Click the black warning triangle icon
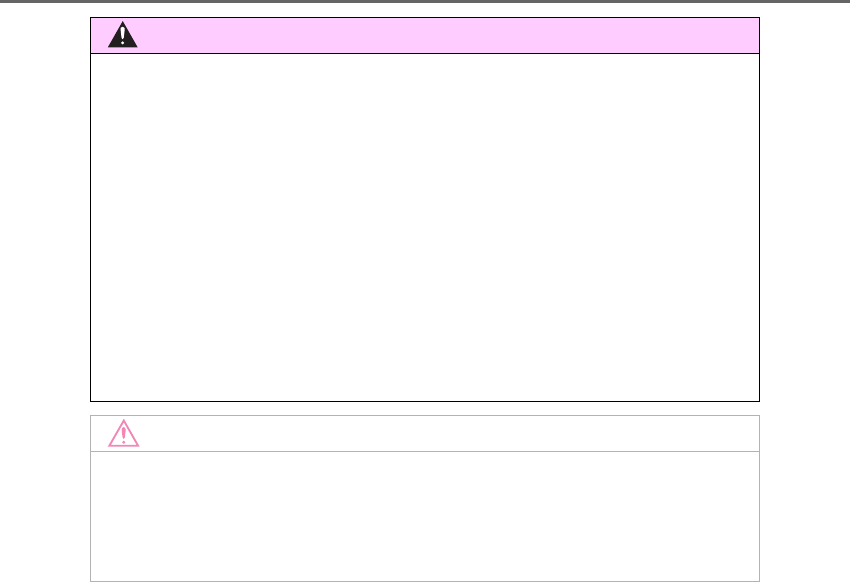 [x=123, y=35]
